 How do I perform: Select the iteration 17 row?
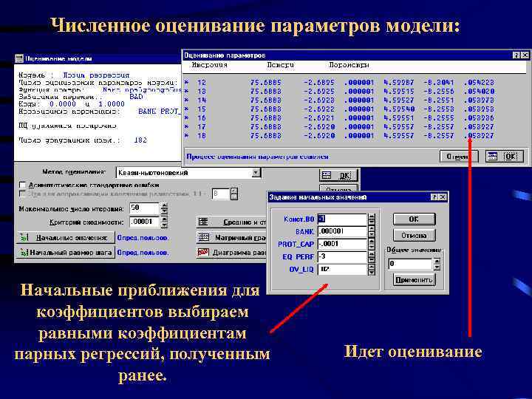[339, 127]
